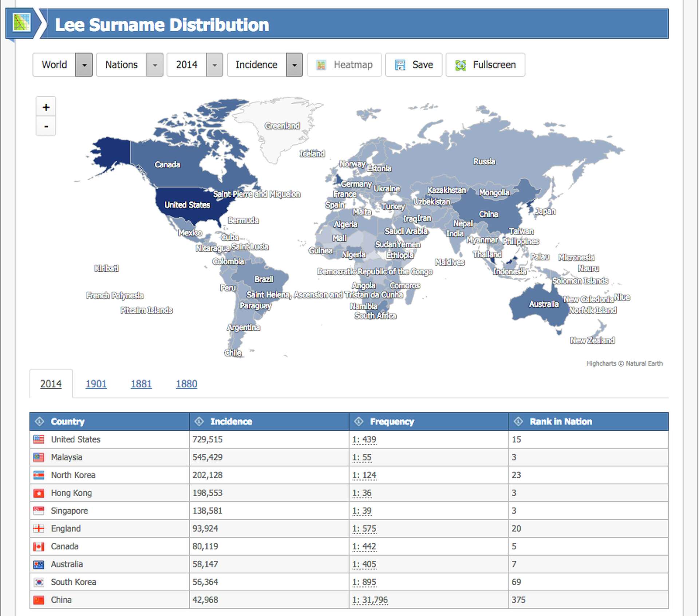Screen dimensions: 699x616
Task: Click the United States flag icon
Action: pyautogui.click(x=39, y=439)
